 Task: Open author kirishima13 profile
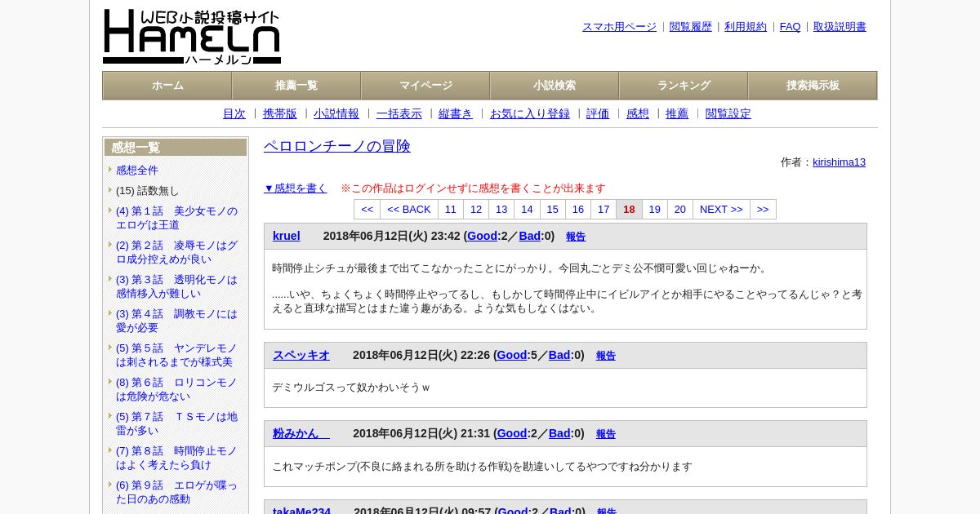[x=839, y=162]
